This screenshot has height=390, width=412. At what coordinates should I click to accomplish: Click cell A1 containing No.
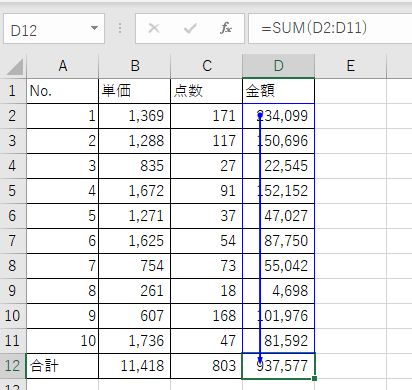(x=63, y=91)
